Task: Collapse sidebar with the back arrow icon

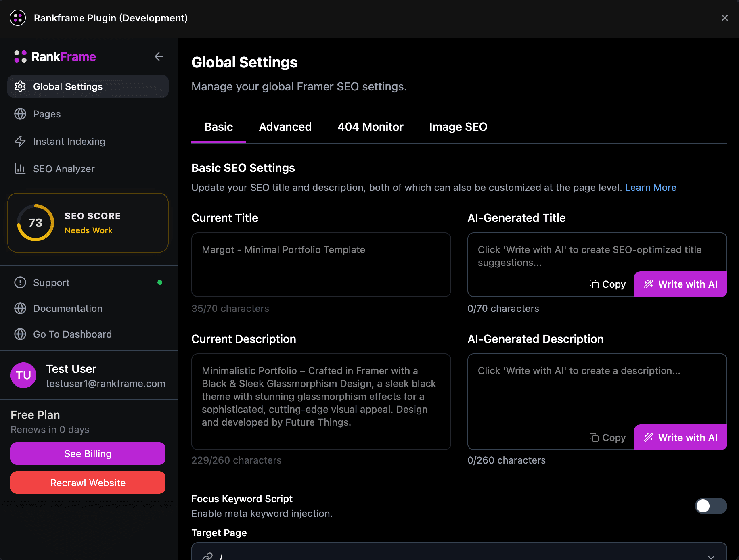Action: coord(159,56)
